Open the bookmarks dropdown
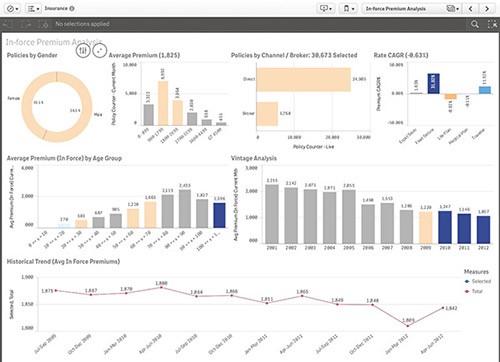Image resolution: width=500 pixels, height=362 pixels. click(x=348, y=9)
